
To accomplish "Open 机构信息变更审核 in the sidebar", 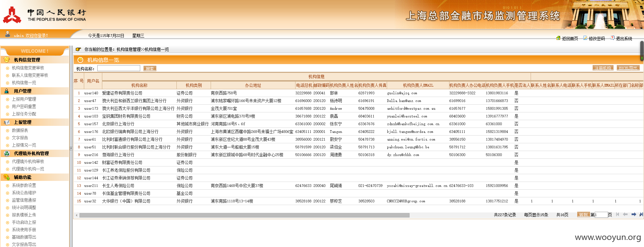I will click(28, 68).
